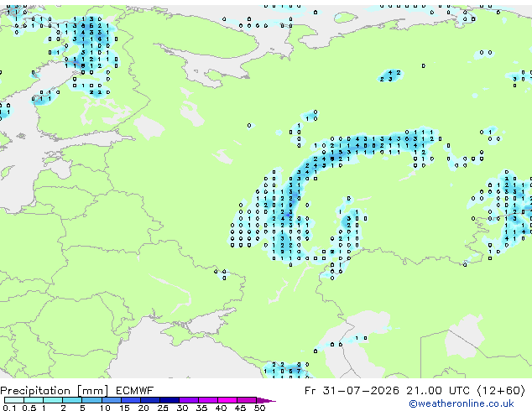Click the '10' legend scale value

click(105, 408)
